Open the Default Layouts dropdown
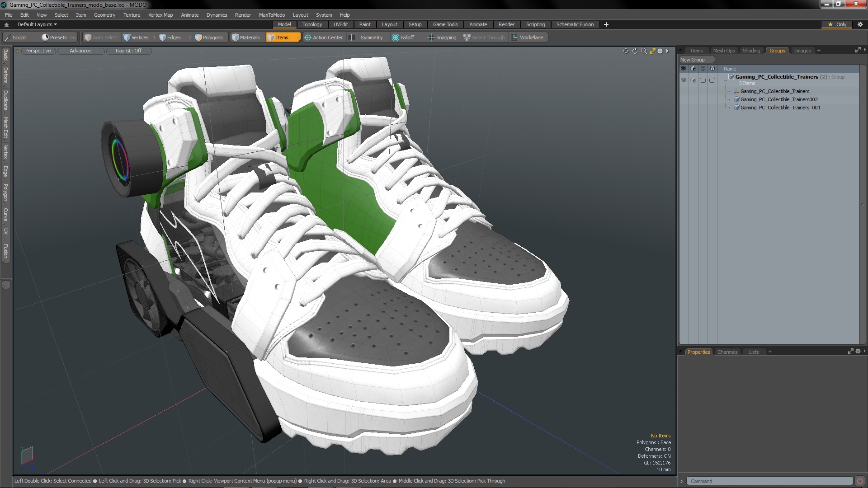 coord(37,24)
